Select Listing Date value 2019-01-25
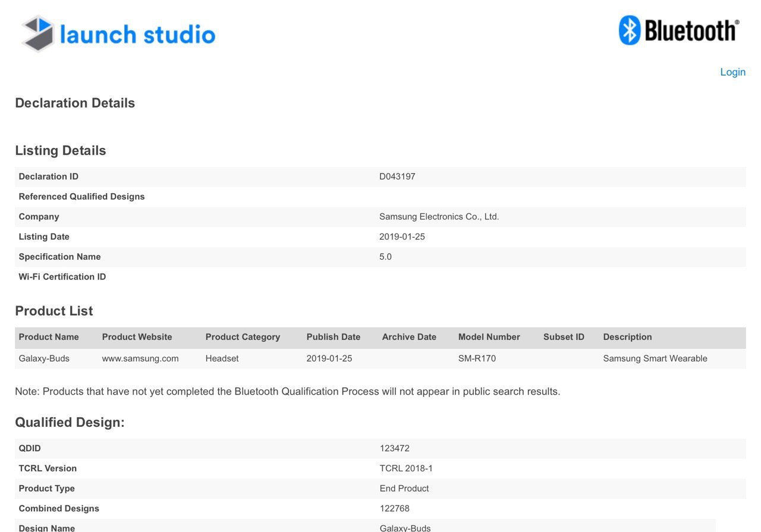This screenshot has width=761, height=532. 402,237
